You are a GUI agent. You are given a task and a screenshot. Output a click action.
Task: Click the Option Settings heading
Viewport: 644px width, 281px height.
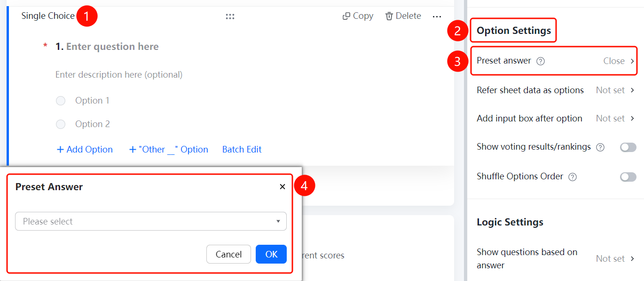coord(514,31)
